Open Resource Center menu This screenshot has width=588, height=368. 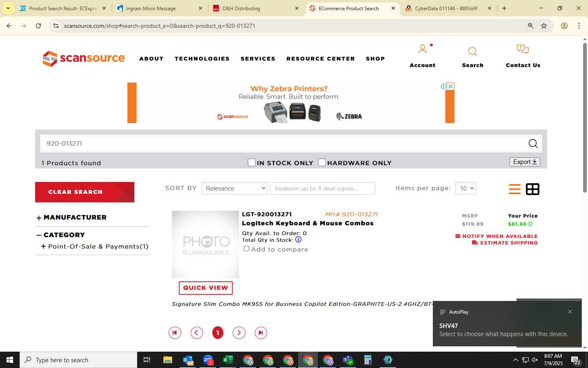321,59
